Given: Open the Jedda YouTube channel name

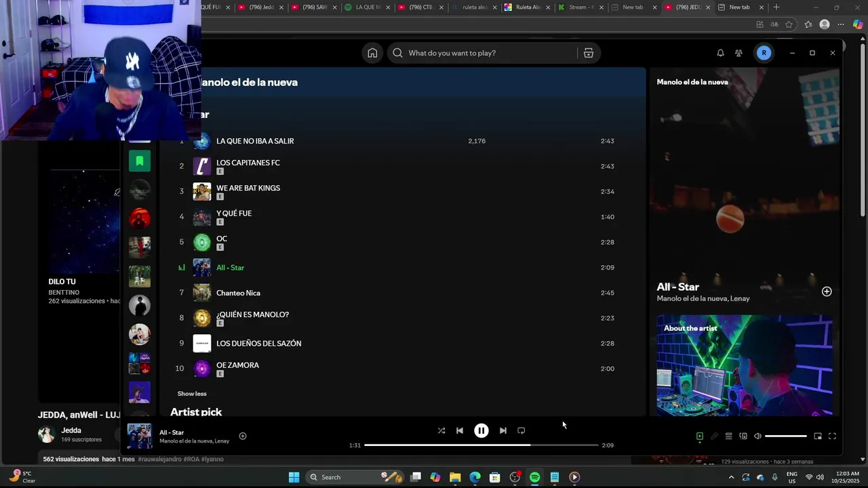Looking at the screenshot, I should click(x=71, y=430).
